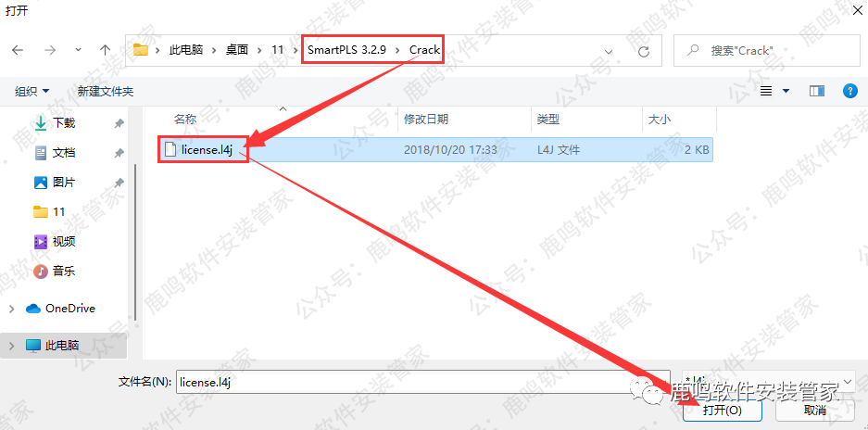Refresh the Crack folder view
Viewport: 868px width, 430px height.
pyautogui.click(x=643, y=51)
